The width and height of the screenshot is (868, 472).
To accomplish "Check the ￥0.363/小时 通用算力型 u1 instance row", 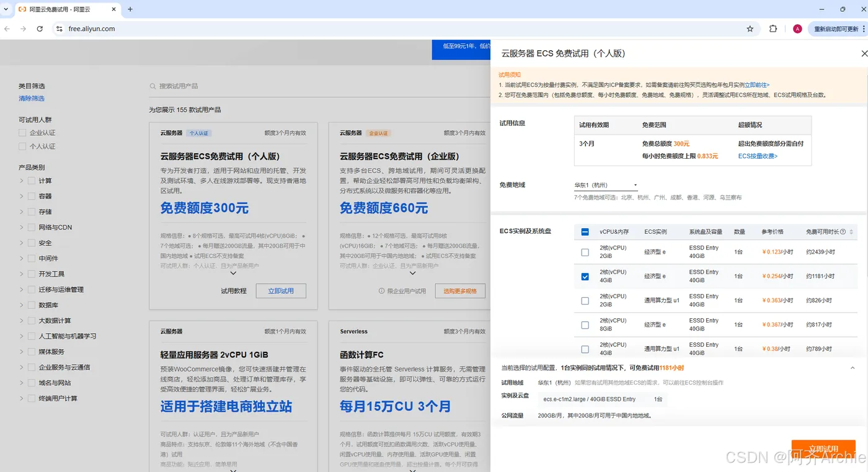I will pyautogui.click(x=585, y=301).
